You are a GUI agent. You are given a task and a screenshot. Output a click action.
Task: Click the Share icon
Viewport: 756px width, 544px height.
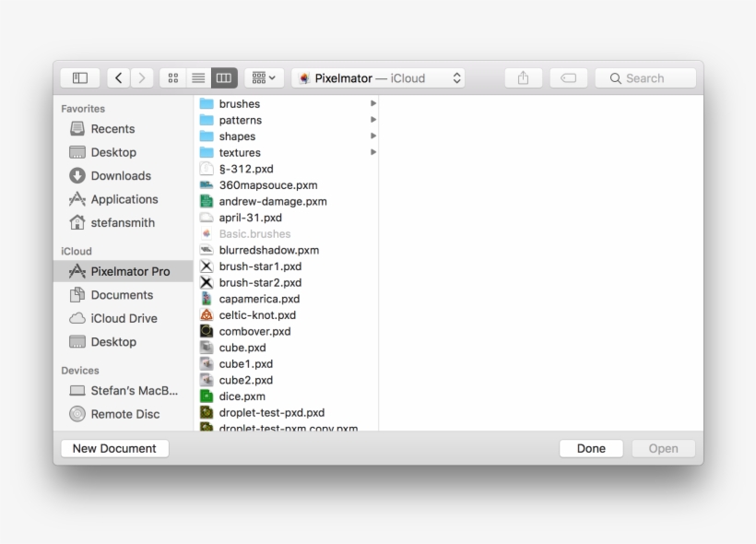click(x=523, y=77)
